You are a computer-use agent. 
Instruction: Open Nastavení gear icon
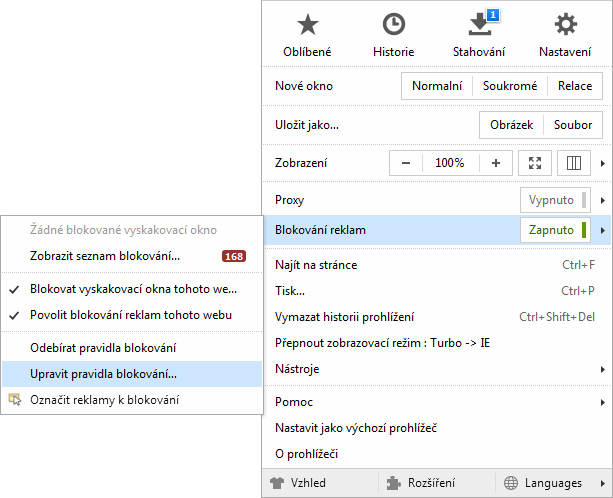[x=565, y=26]
